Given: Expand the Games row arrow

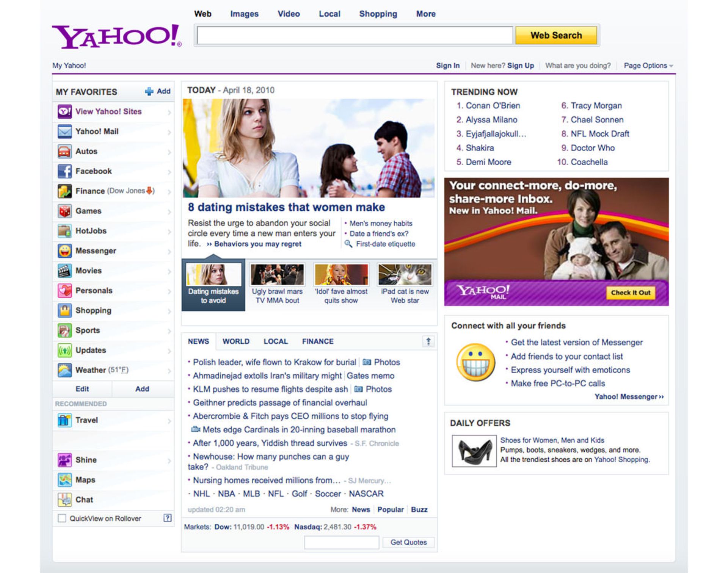Looking at the screenshot, I should tap(169, 211).
